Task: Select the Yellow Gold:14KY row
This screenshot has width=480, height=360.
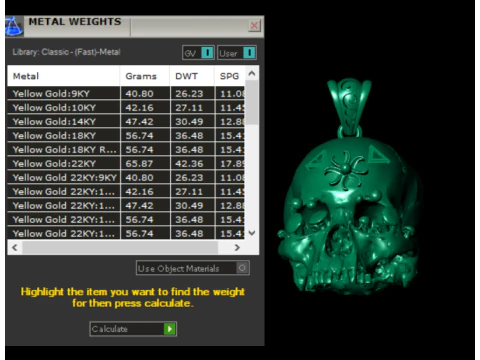Action: [126, 122]
